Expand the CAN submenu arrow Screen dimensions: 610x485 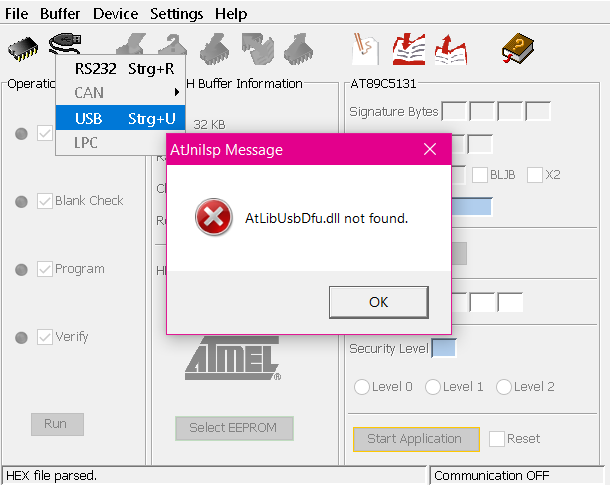pos(177,92)
